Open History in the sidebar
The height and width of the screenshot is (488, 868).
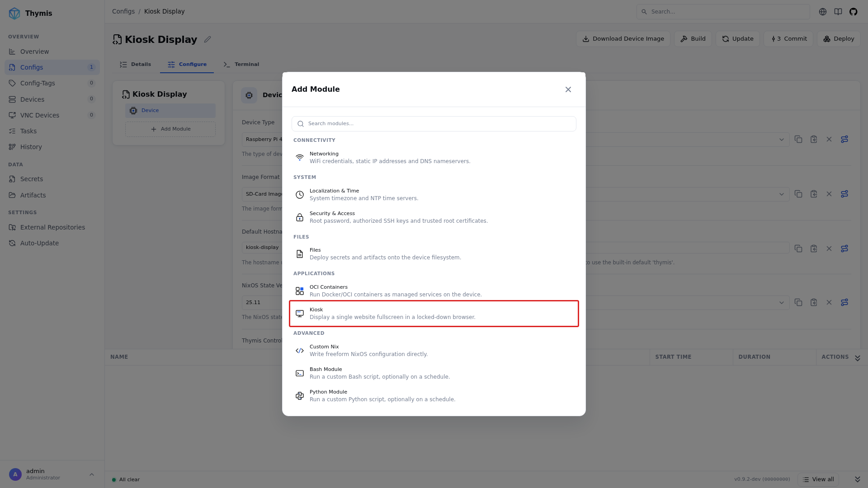click(52, 147)
